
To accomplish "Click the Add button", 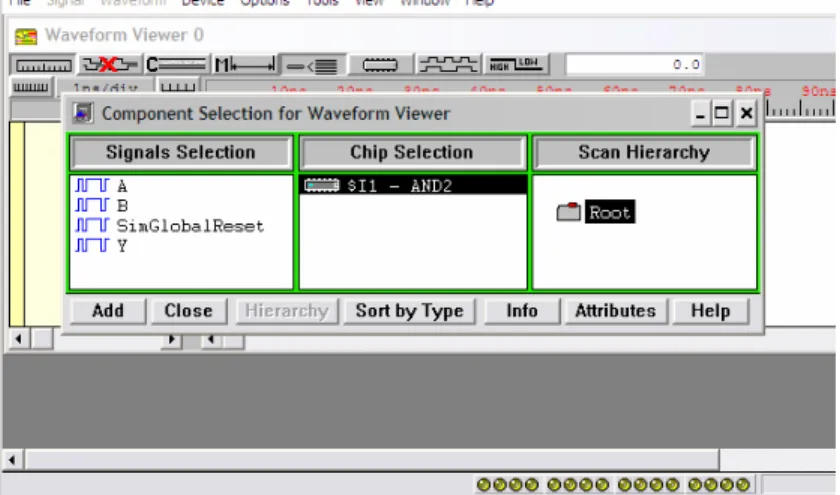I will pos(108,311).
